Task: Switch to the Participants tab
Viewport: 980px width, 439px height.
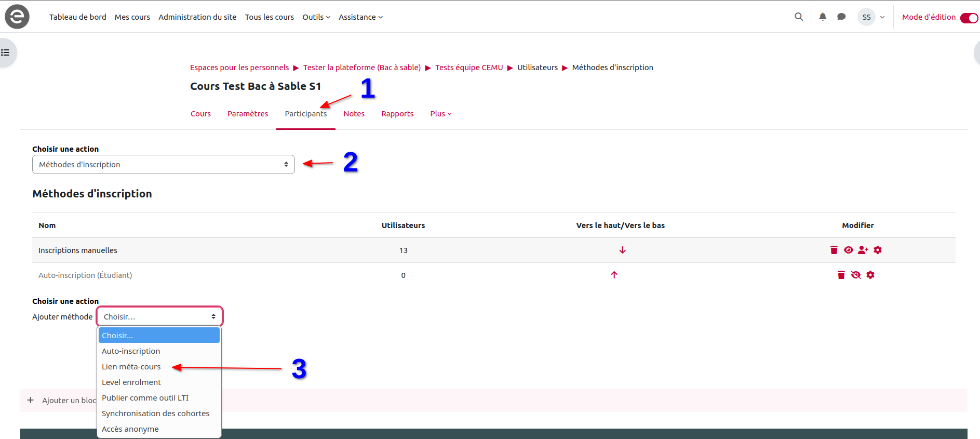Action: [x=305, y=114]
